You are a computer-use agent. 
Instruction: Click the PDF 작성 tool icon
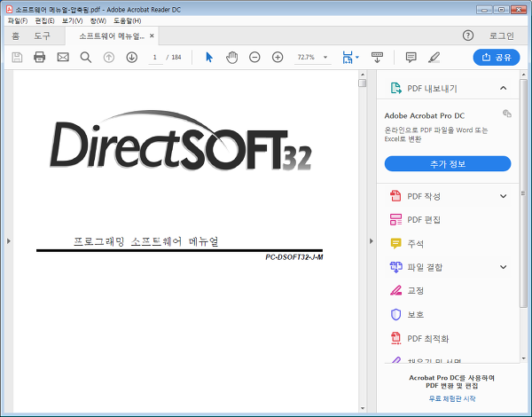pyautogui.click(x=395, y=196)
